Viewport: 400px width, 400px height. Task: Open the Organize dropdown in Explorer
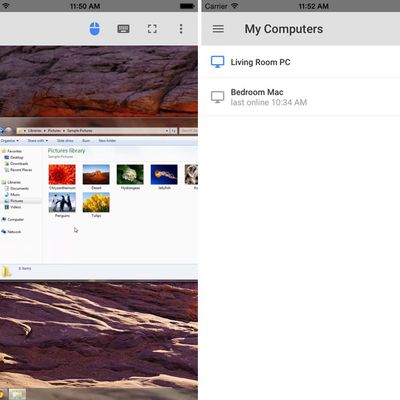point(10,141)
